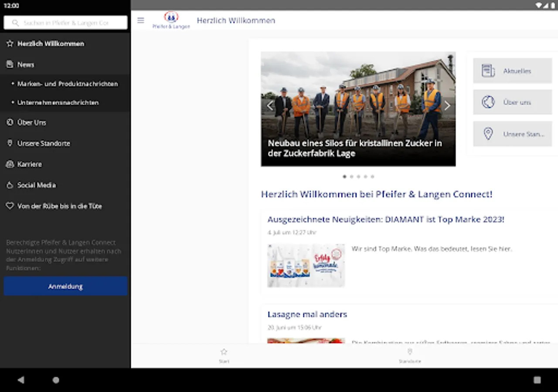558x392 pixels.
Task: Click the globe icon in the Über uns tile
Action: pyautogui.click(x=488, y=102)
